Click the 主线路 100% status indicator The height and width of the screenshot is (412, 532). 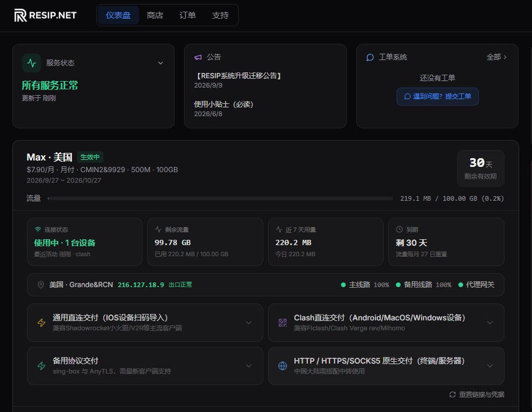pos(365,285)
